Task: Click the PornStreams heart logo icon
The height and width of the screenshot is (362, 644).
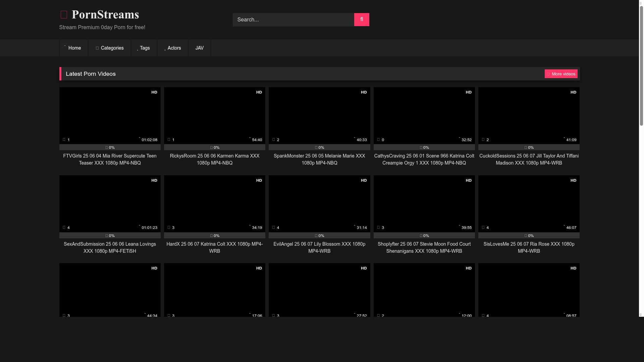Action: pos(64,14)
